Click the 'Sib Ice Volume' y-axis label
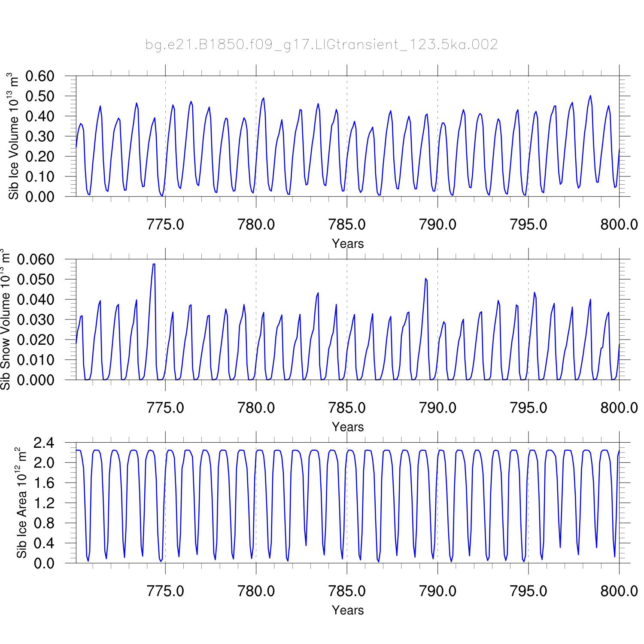Image resolution: width=644 pixels, height=644 pixels. (14, 136)
